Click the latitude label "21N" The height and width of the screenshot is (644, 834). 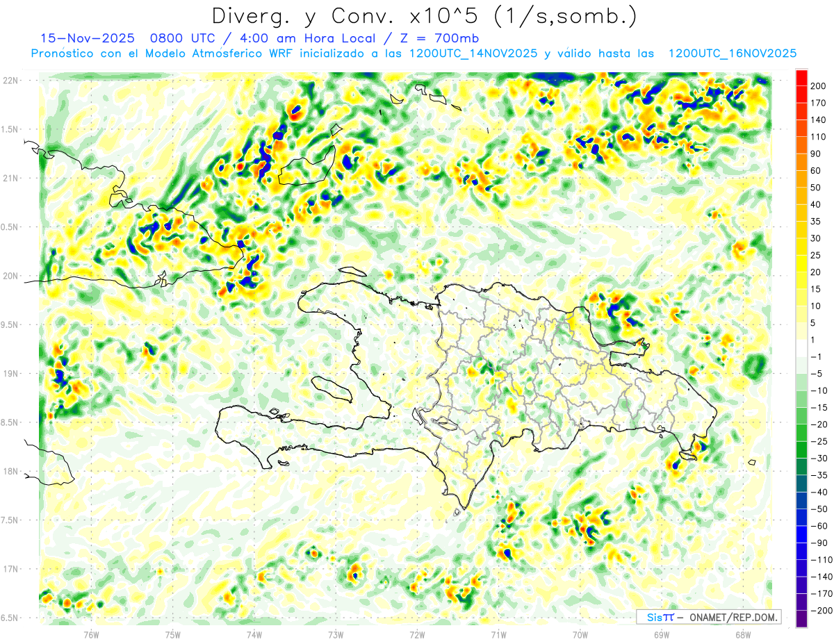pyautogui.click(x=10, y=179)
